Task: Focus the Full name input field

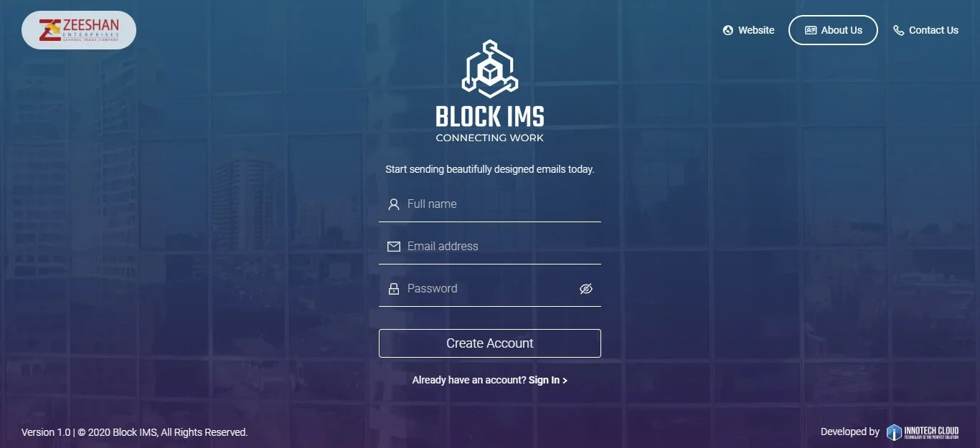Action: (x=490, y=204)
